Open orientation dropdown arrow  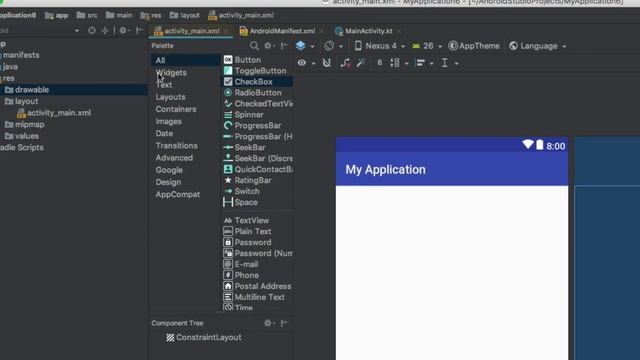click(x=341, y=47)
